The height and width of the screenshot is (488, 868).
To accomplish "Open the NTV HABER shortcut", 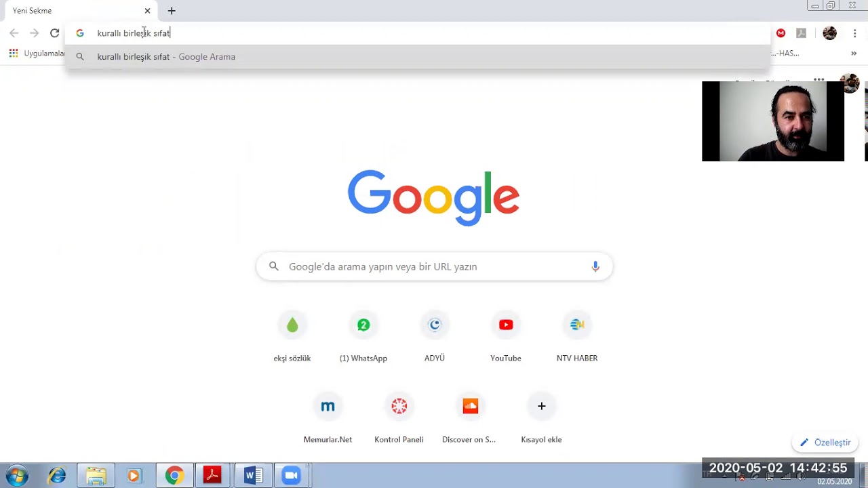I will coord(577,337).
